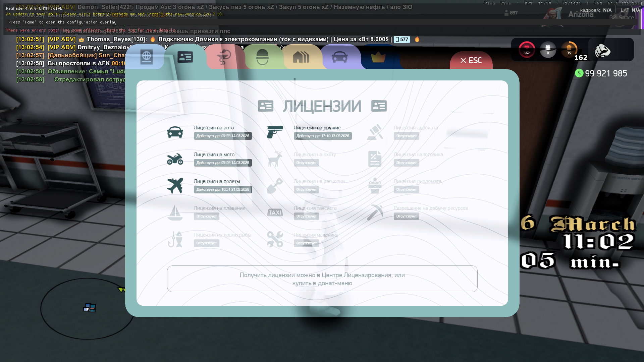The height and width of the screenshot is (362, 644).
Task: Select the sailboat swimming license icon
Action: [175, 213]
